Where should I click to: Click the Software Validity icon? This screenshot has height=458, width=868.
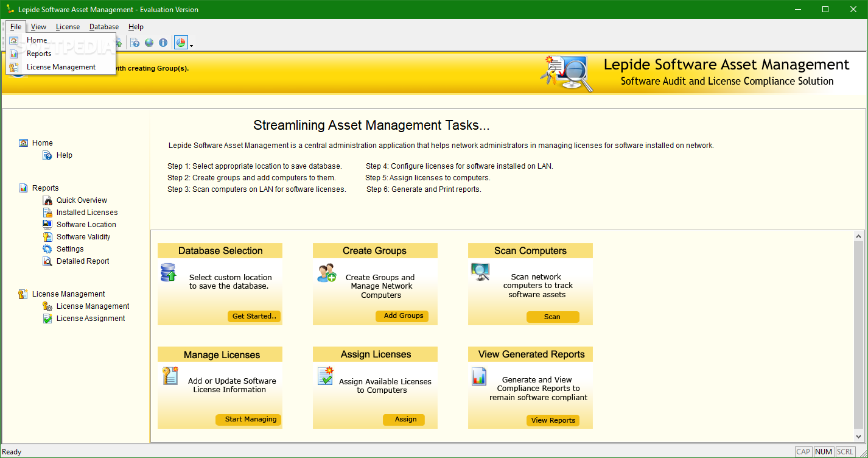(x=47, y=237)
